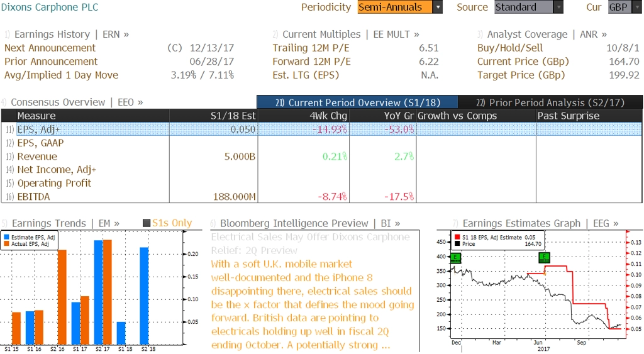Open the Source Standard dropdown arrow
Screen dimensions: 644x354
point(558,8)
